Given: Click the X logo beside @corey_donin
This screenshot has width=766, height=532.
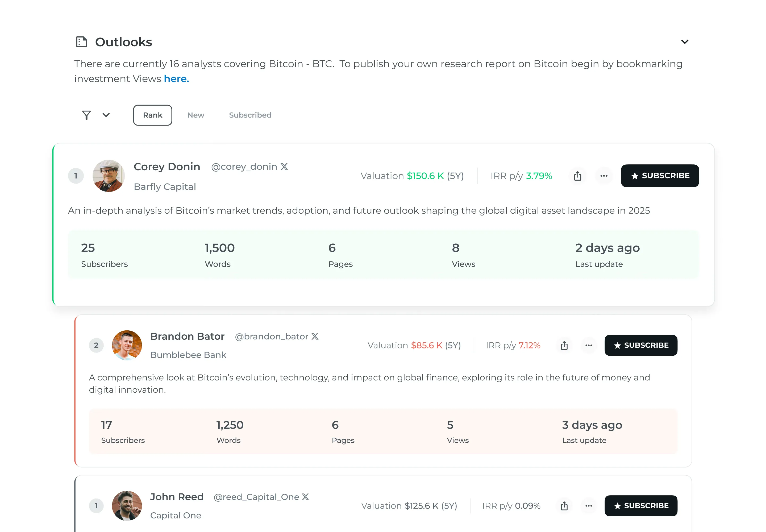Looking at the screenshot, I should point(284,167).
